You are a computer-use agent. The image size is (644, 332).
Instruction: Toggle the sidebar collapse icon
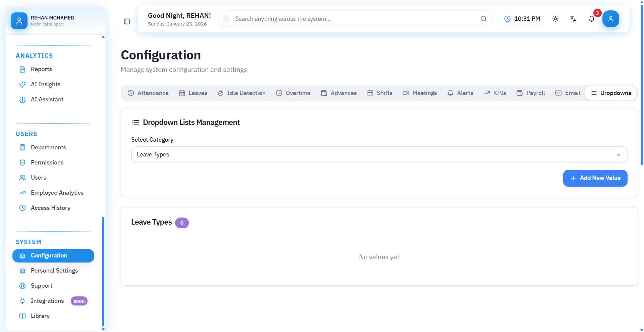coord(127,21)
